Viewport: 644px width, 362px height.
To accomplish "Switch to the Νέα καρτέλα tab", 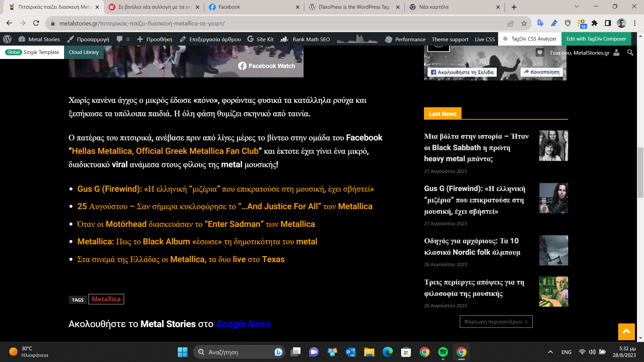I will (x=454, y=7).
